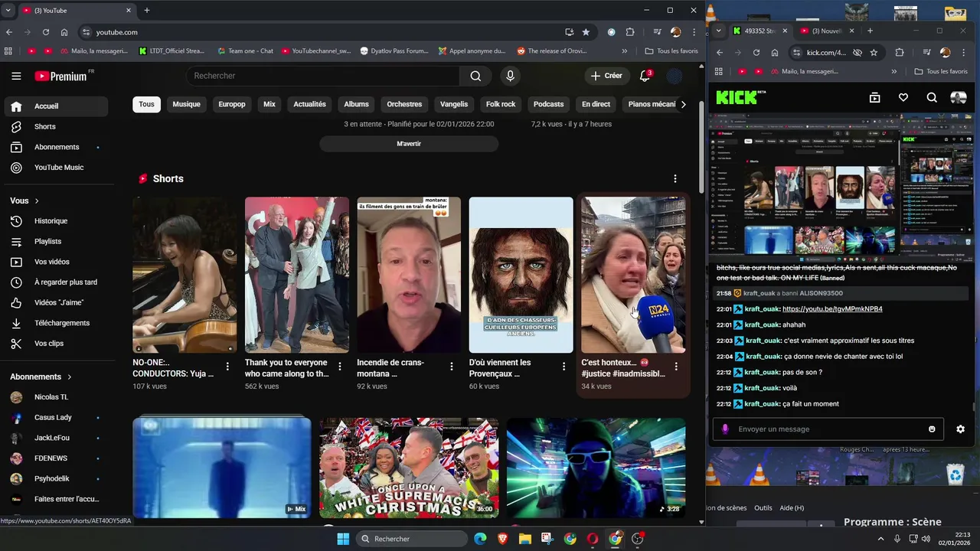Click the M'avertir button
980x551 pixels.
pos(409,144)
